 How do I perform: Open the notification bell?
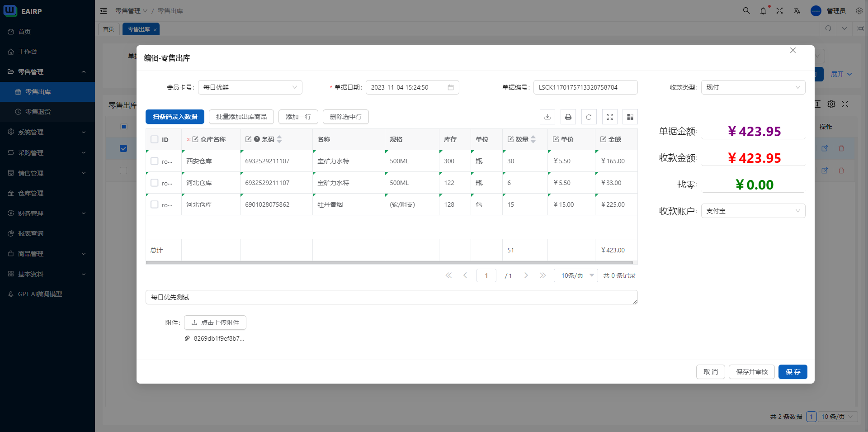click(x=763, y=11)
